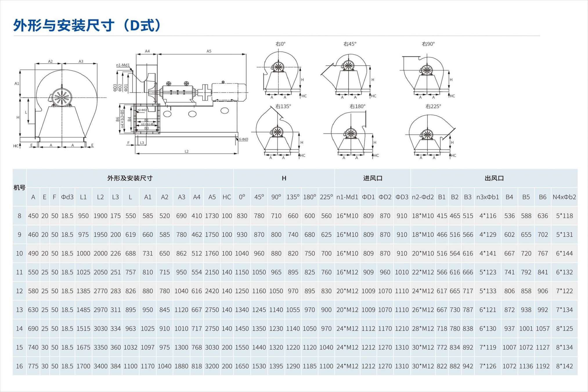Click the Φd3 column header
Image resolution: width=588 pixels, height=392 pixels.
tap(67, 197)
